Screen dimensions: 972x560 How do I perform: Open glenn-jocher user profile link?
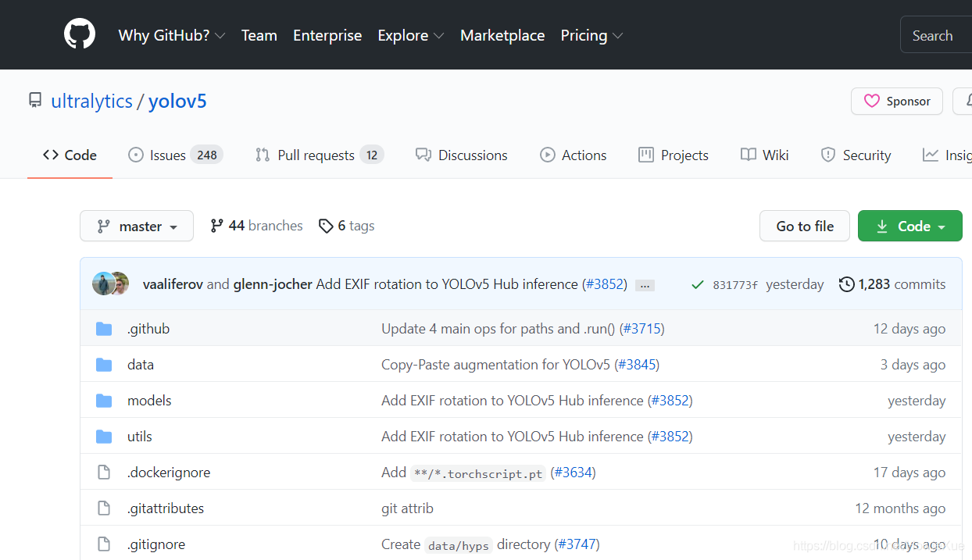(273, 284)
